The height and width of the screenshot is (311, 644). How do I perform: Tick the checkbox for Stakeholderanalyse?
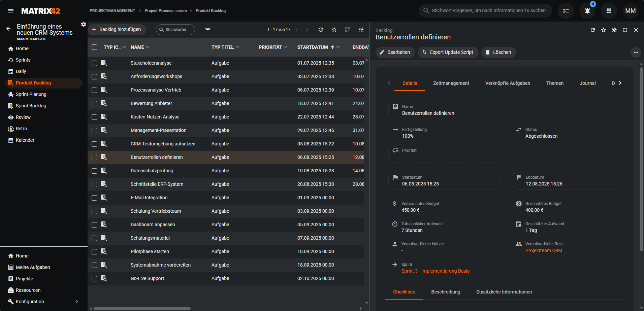coord(94,63)
